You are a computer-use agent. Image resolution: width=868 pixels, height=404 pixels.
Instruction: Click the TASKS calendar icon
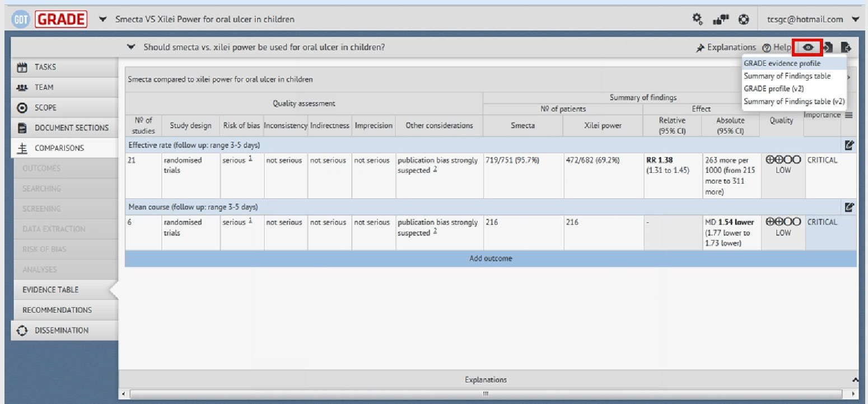pos(22,67)
